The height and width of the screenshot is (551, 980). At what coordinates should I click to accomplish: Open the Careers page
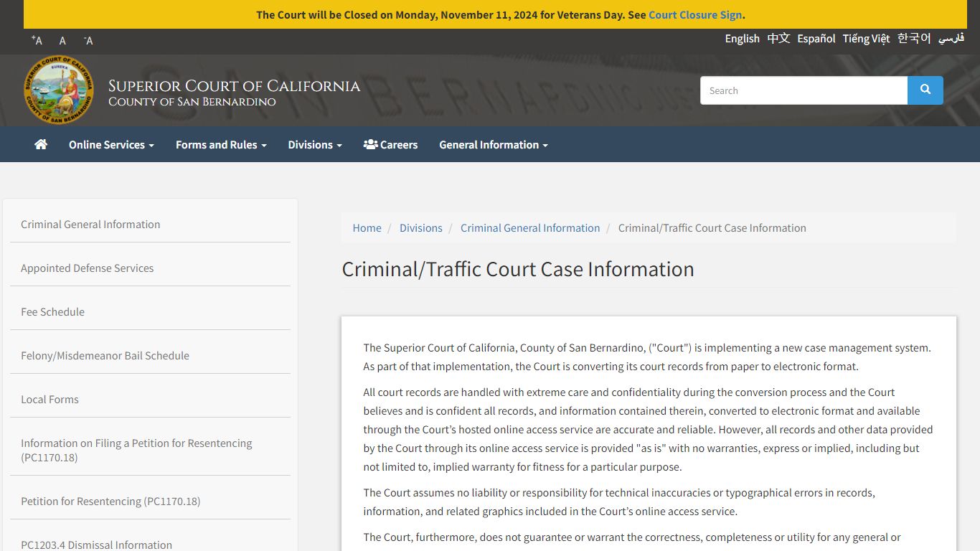click(390, 144)
